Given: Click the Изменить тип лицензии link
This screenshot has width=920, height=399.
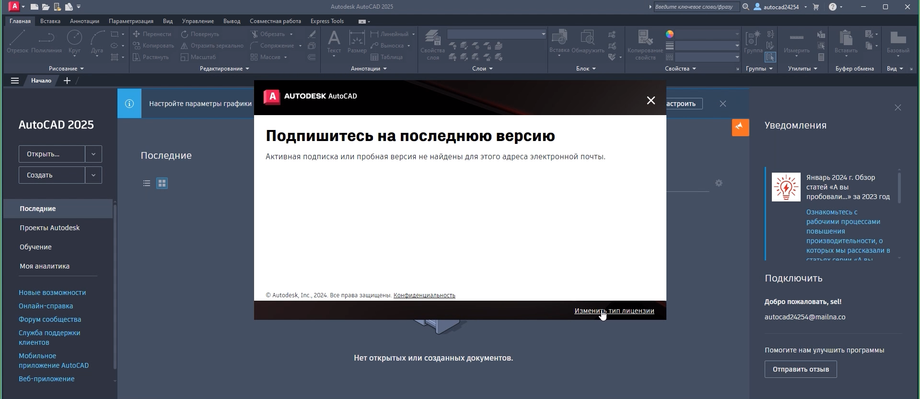Looking at the screenshot, I should click(614, 311).
